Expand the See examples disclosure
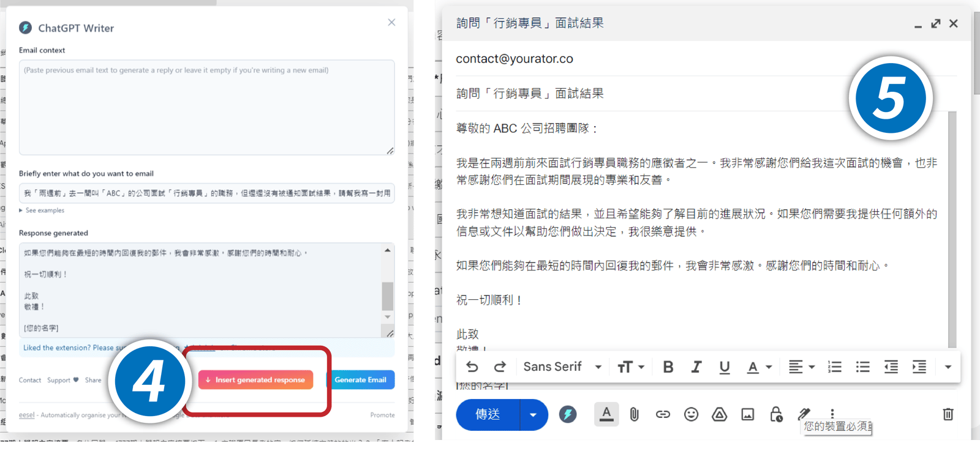Screen dimensions: 980x462 tap(42, 211)
